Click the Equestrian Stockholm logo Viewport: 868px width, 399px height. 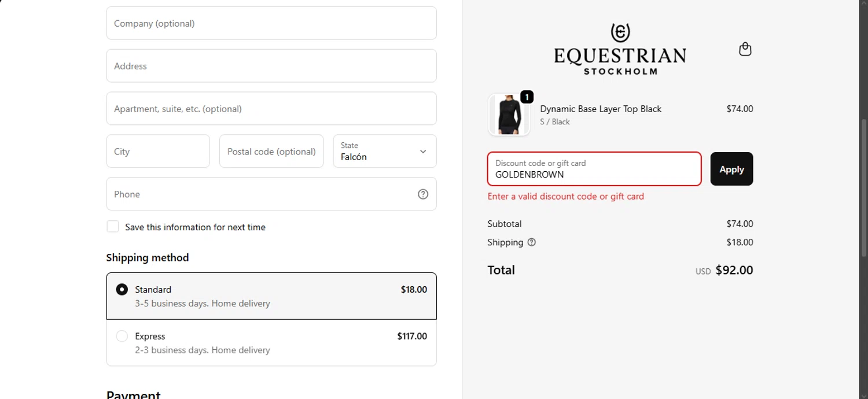coord(620,49)
